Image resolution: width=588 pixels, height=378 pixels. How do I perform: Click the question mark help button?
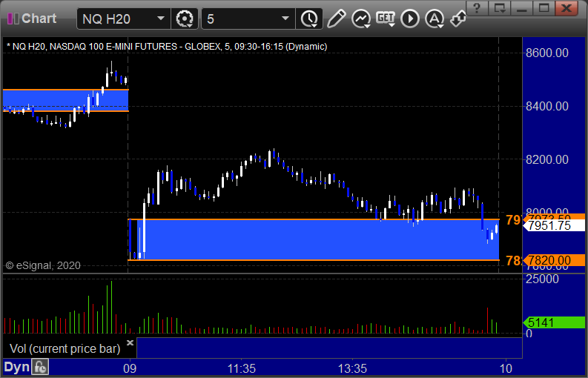pyautogui.click(x=477, y=7)
